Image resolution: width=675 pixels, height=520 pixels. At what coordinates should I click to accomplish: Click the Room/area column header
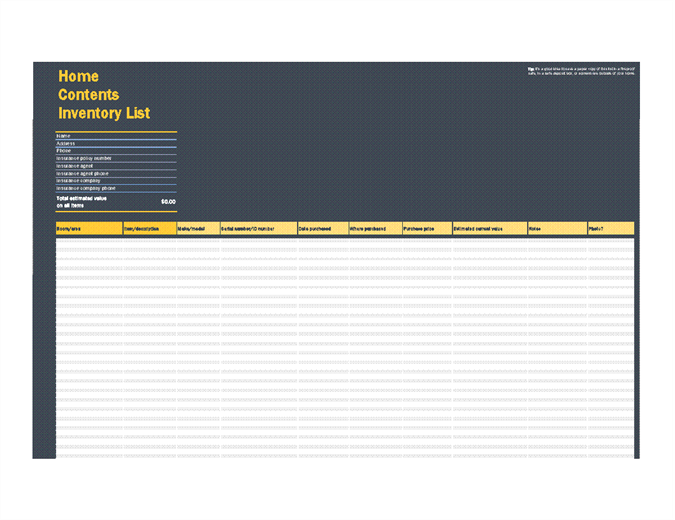[88, 229]
